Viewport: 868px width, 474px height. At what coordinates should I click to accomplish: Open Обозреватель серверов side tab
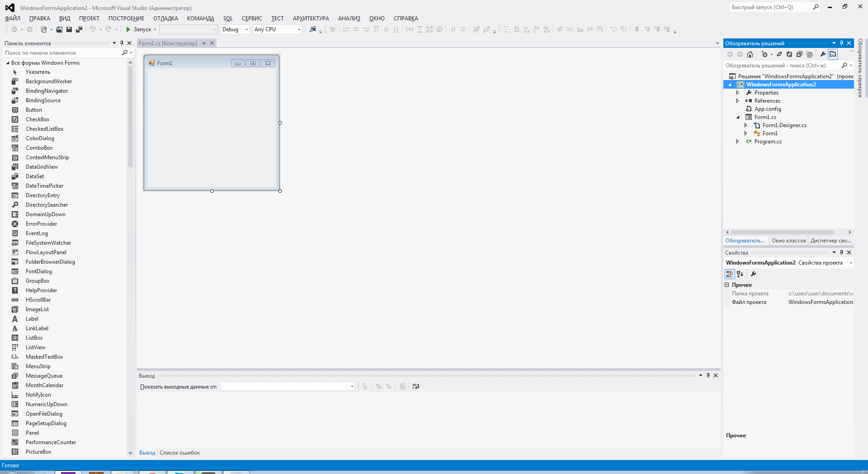coord(860,68)
